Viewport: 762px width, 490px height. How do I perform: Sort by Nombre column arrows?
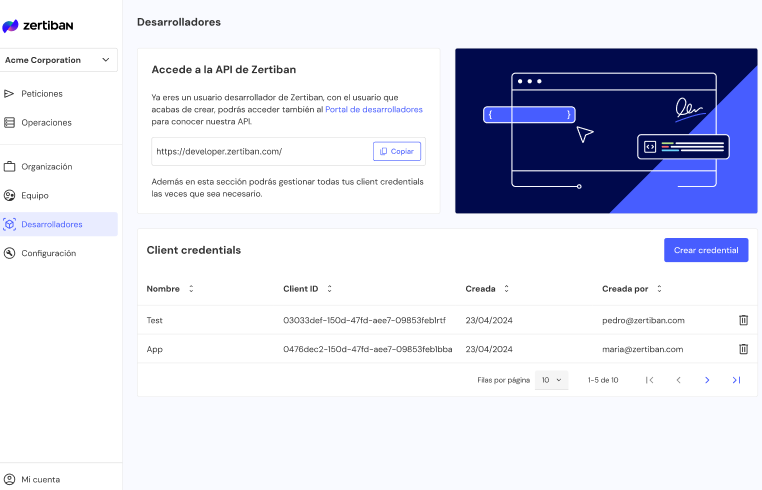pyautogui.click(x=191, y=289)
